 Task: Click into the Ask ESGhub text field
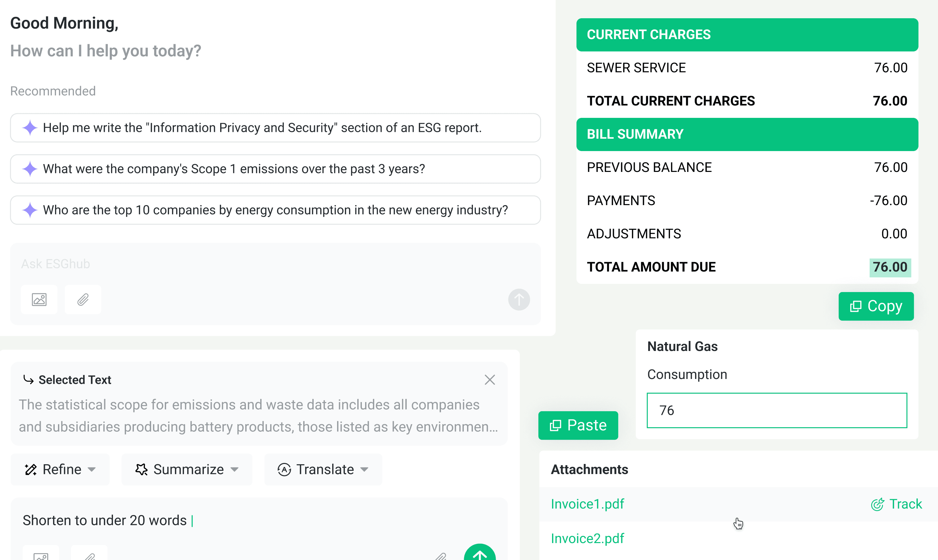pos(275,264)
